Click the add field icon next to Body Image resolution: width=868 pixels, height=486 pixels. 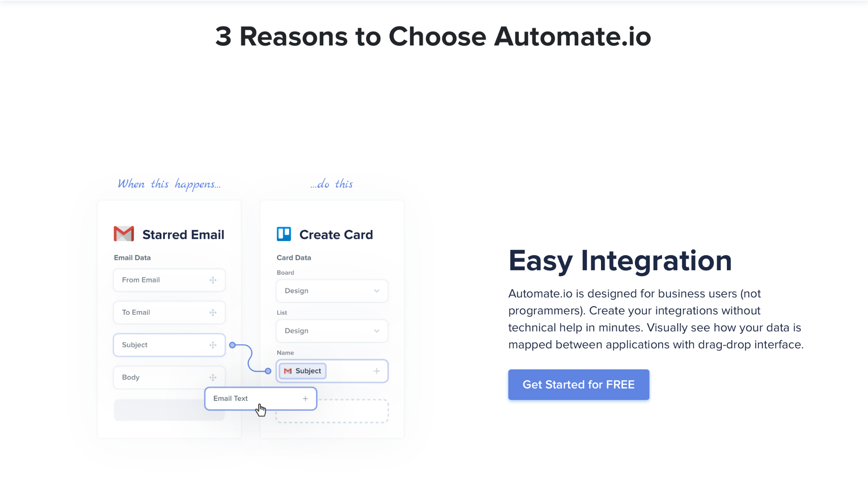213,377
